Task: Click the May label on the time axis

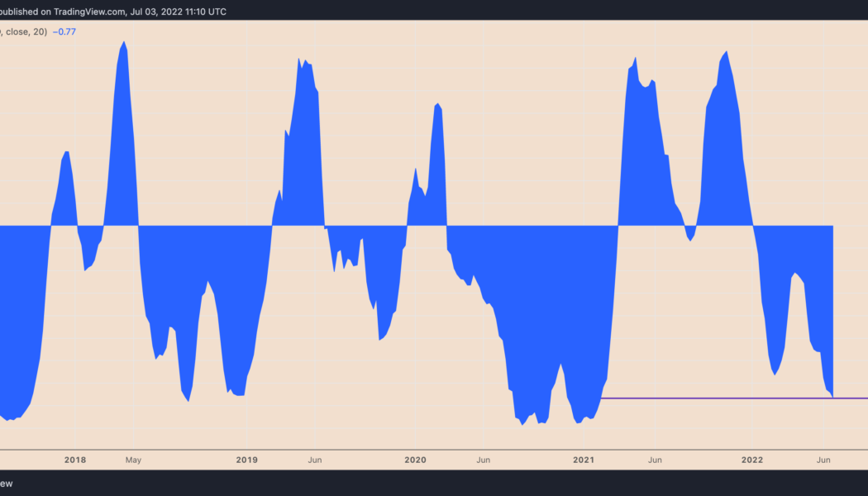Action: pos(132,460)
